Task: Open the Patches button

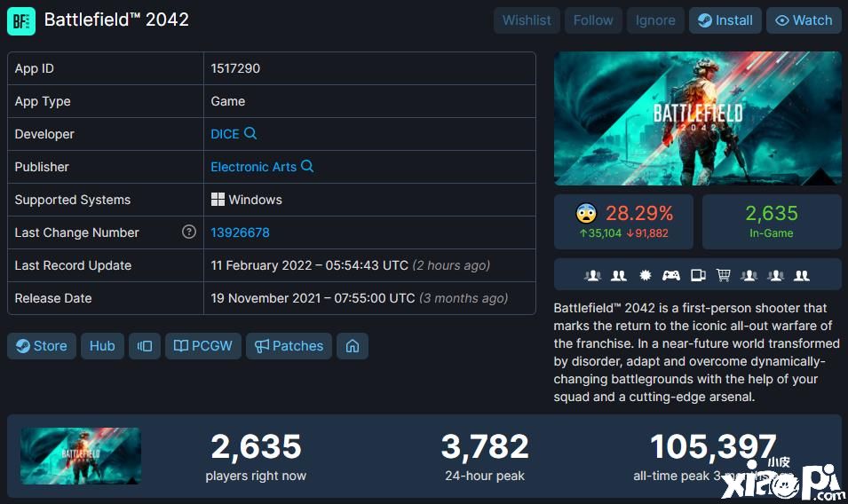Action: 289,346
